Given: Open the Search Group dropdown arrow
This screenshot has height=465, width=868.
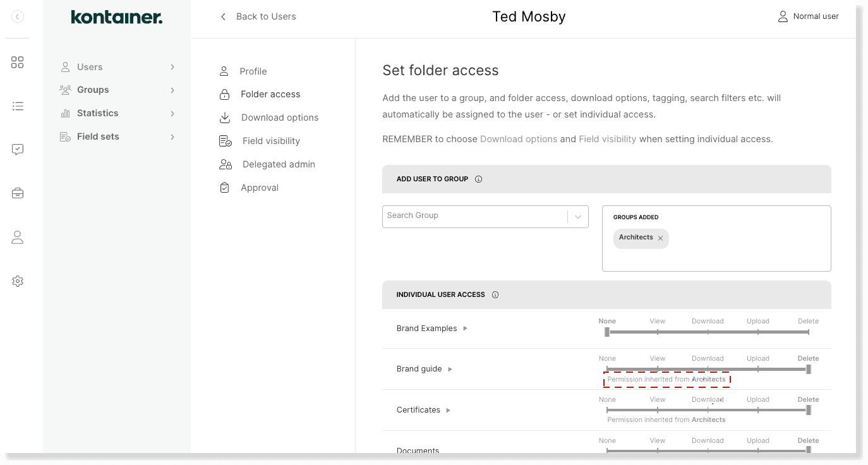Looking at the screenshot, I should pos(577,216).
